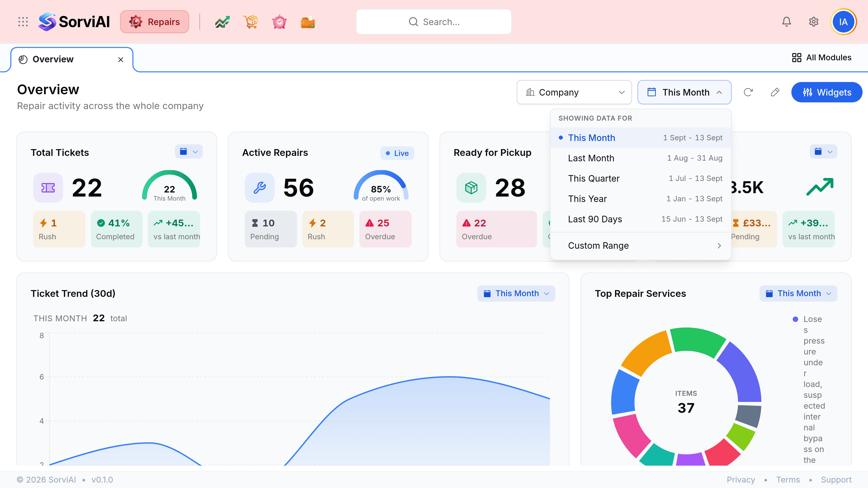Click the +45 vs last month tile

(174, 229)
